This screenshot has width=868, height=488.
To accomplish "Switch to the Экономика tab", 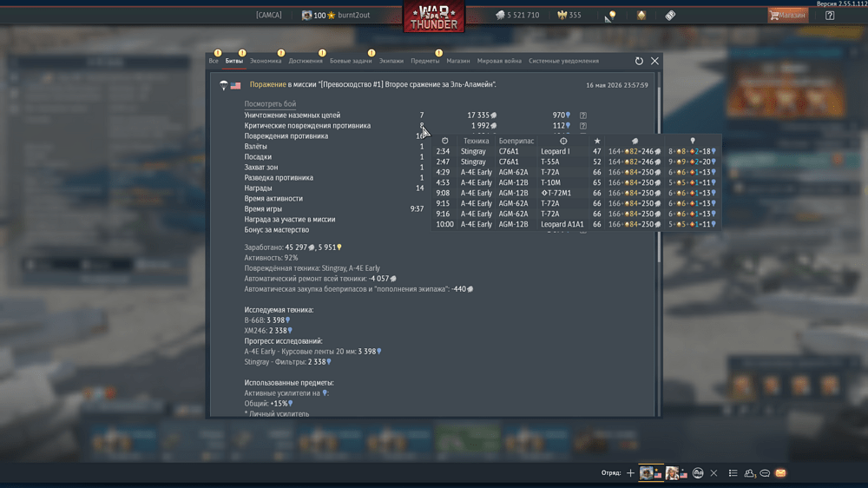I will [x=266, y=61].
